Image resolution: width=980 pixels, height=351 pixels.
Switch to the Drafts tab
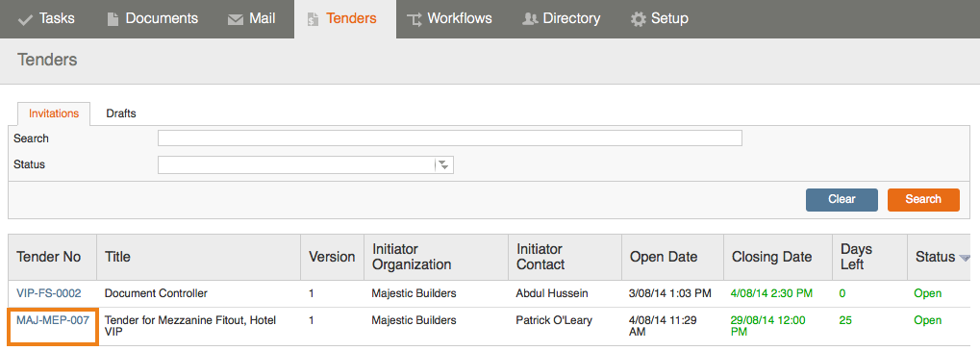point(120,113)
